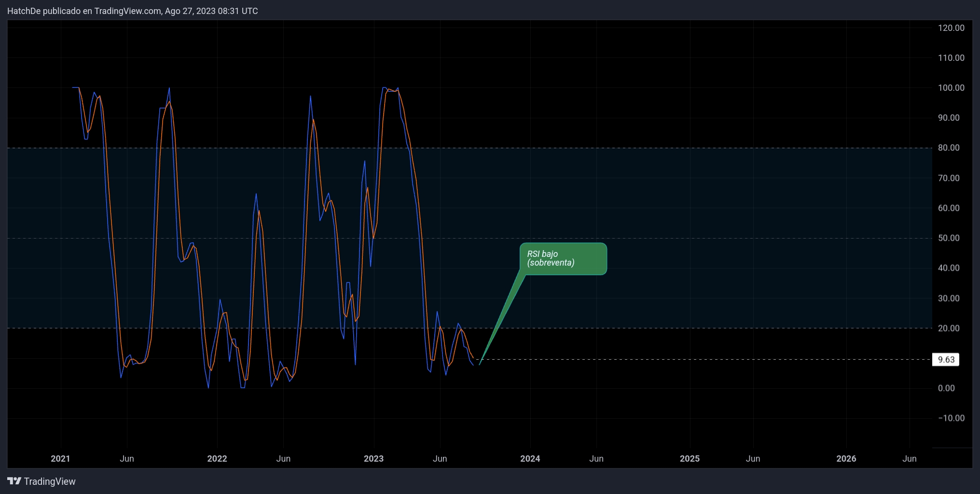Click the Jun label between 2021 and 2022
This screenshot has width=980, height=494.
[x=127, y=459]
